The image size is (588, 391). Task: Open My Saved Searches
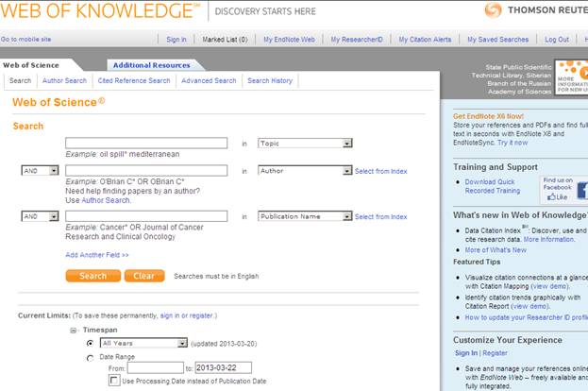(x=498, y=40)
